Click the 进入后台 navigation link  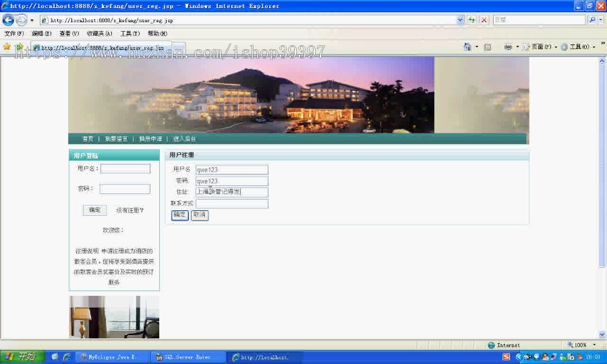[x=184, y=138]
